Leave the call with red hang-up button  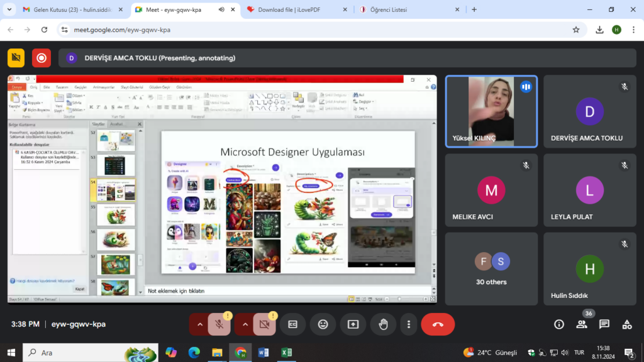pos(438,324)
